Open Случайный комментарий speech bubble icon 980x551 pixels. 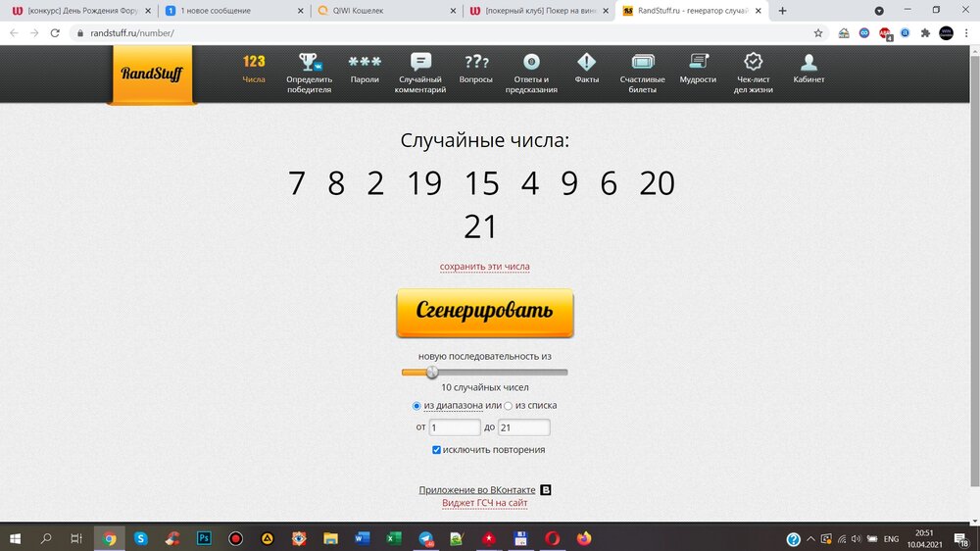tap(421, 63)
